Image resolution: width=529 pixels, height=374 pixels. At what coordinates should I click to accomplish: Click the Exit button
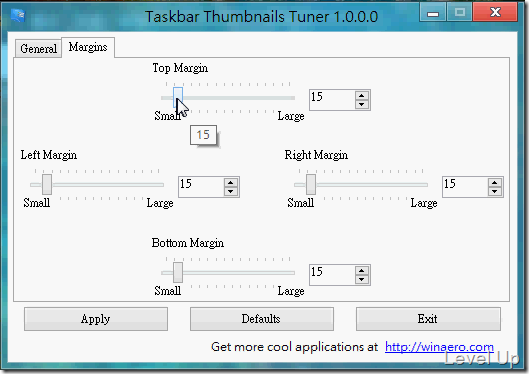pos(428,319)
